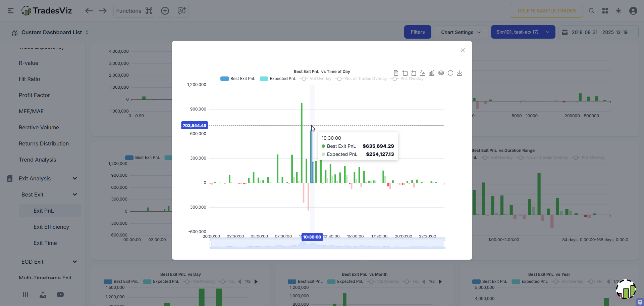
Task: Toggle dark mode with the sun icon
Action: (x=618, y=11)
